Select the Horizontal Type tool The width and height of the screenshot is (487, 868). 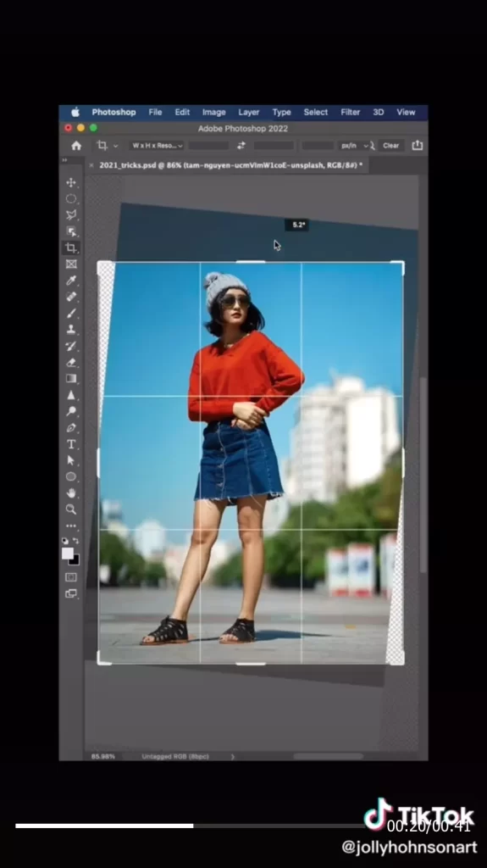click(71, 444)
